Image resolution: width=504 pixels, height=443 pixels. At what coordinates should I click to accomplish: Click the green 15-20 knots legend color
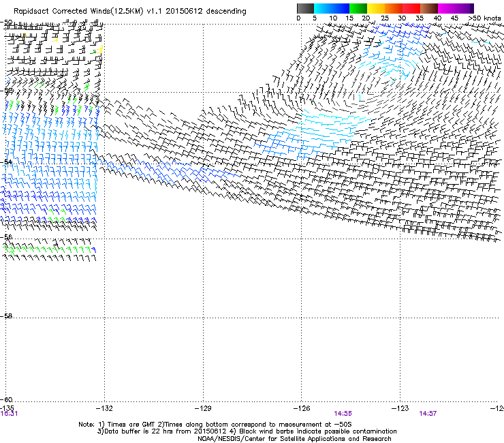[x=358, y=8]
